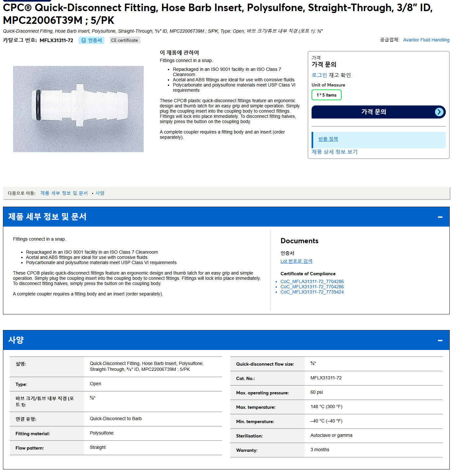Click the 'Unit of Measure' label
Viewport: 452px width, 476px height.
tap(328, 85)
